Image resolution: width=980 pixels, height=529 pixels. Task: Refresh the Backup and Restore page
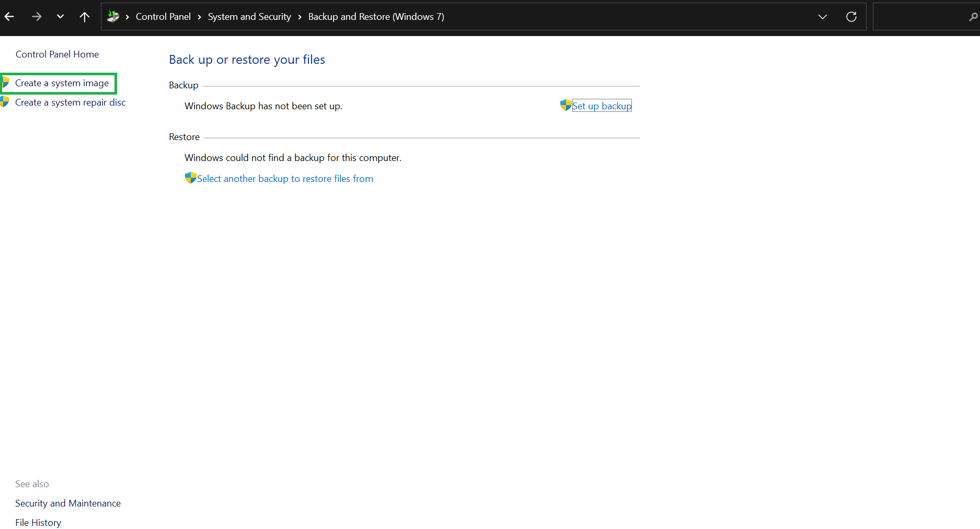(851, 17)
